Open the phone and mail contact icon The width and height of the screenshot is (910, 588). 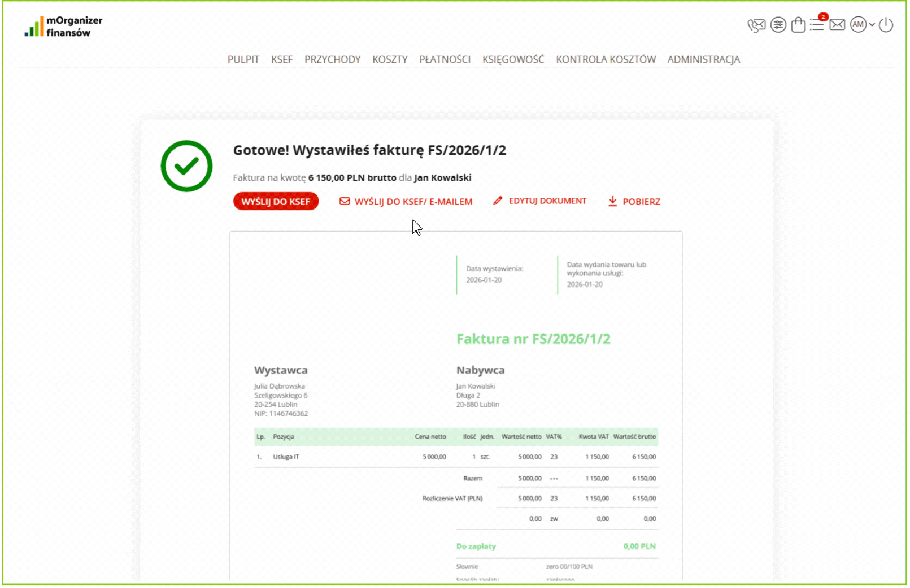(x=756, y=25)
